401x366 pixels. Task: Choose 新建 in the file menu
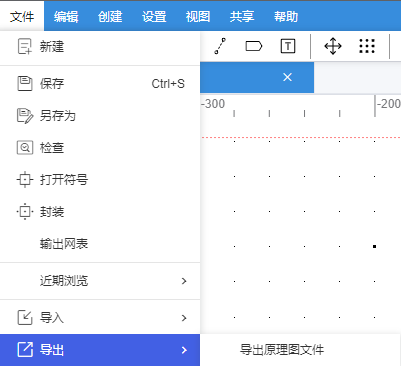pos(100,47)
